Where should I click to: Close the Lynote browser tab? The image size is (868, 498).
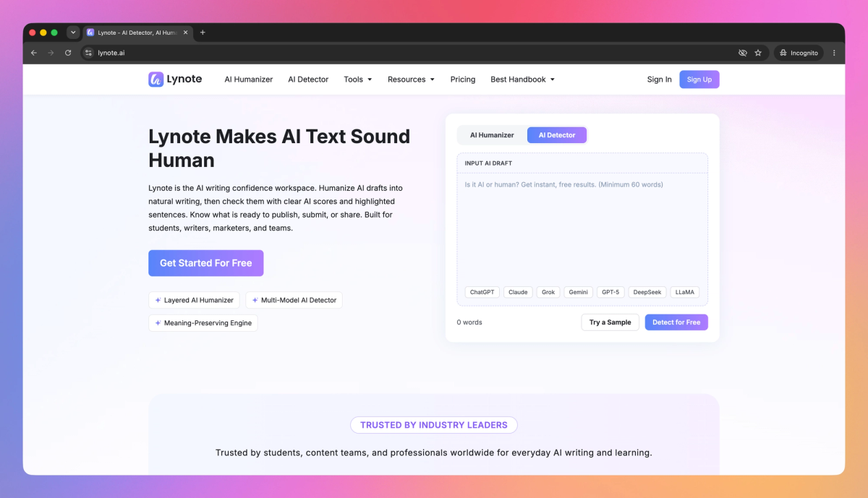point(185,33)
